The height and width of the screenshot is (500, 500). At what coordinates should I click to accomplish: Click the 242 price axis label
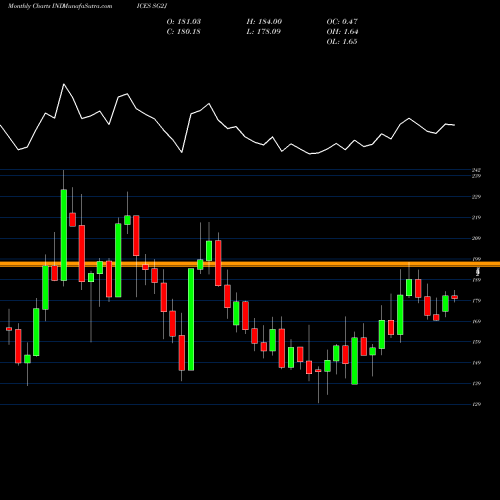pyautogui.click(x=476, y=170)
